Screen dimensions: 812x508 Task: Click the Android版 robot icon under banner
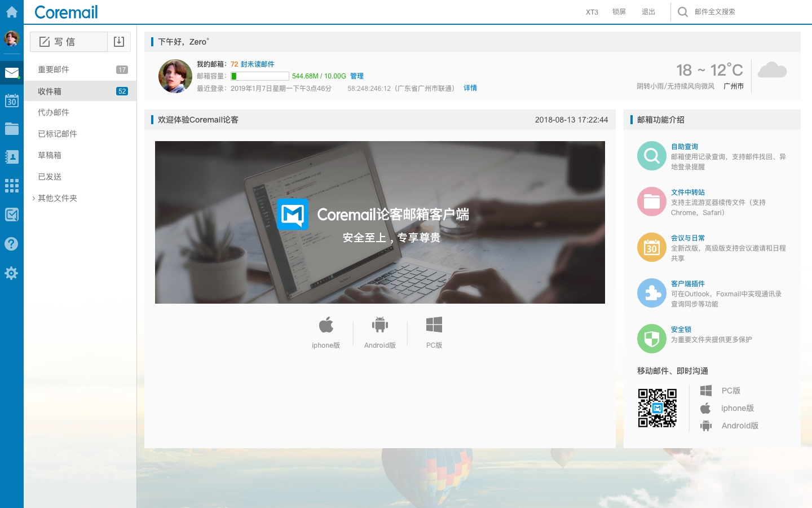coord(380,325)
